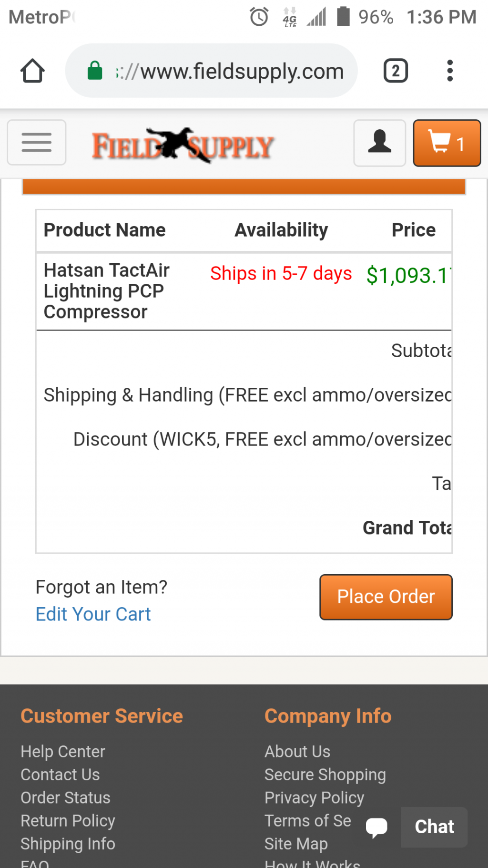
Task: Select Hatsan TactAir Lightning PCP Compressor product name
Action: click(x=107, y=291)
